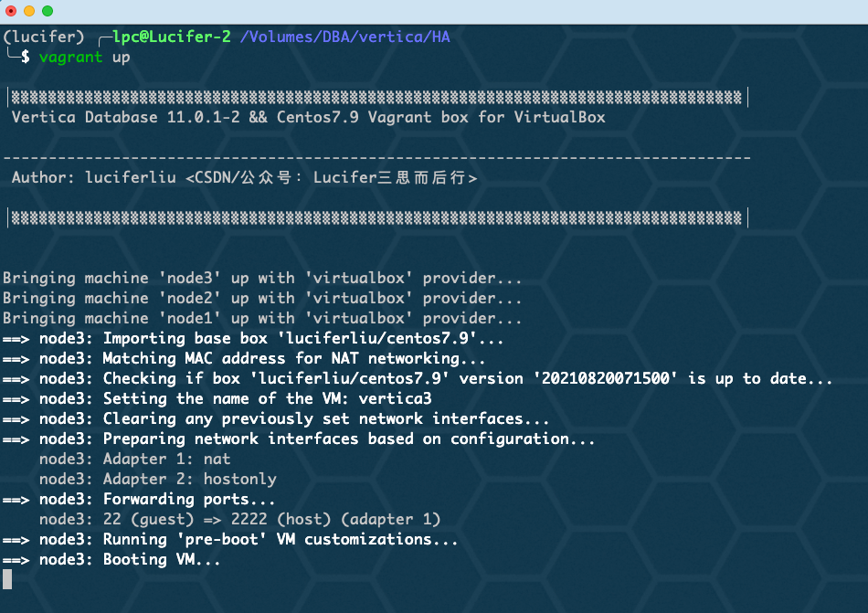868x613 pixels.
Task: Click version number '20210820071500'
Action: (x=605, y=378)
